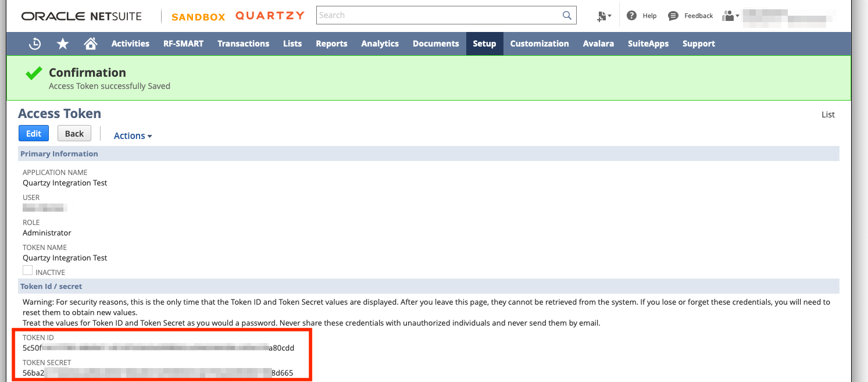Toggle the Inactive checkbox
Image resolution: width=868 pixels, height=382 pixels.
pyautogui.click(x=27, y=270)
